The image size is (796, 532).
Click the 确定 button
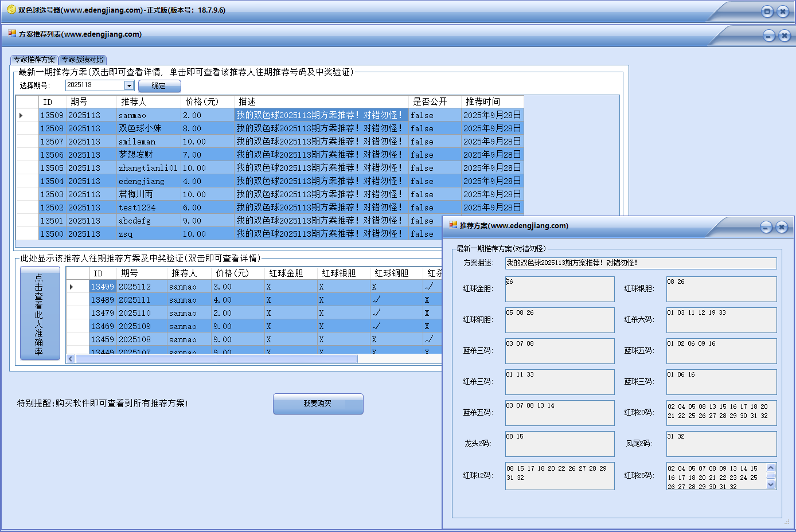[159, 86]
